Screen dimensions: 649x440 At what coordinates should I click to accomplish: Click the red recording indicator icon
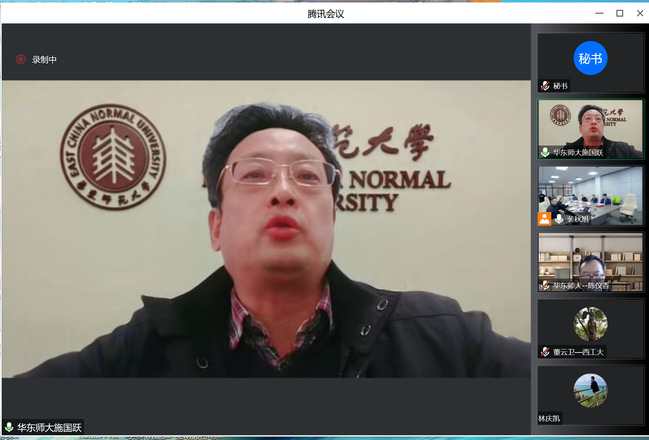[x=20, y=59]
